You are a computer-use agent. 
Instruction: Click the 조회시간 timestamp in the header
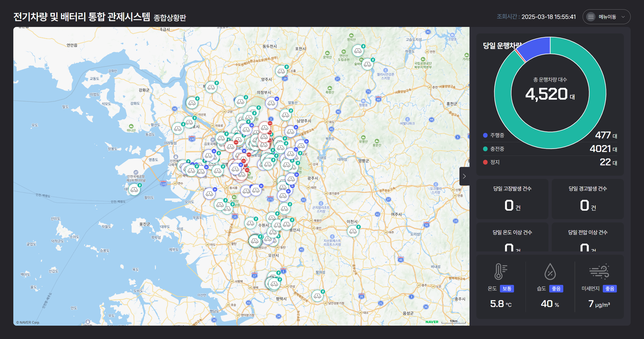(536, 17)
